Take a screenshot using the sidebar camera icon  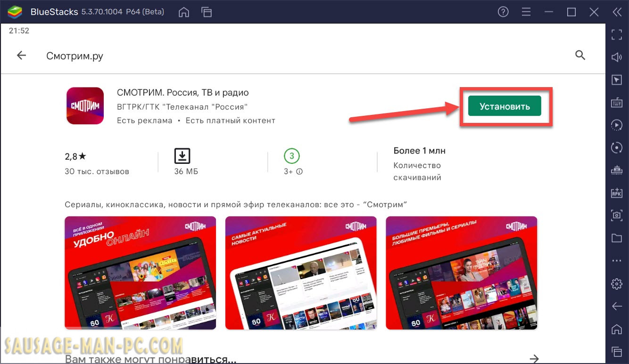click(x=617, y=215)
